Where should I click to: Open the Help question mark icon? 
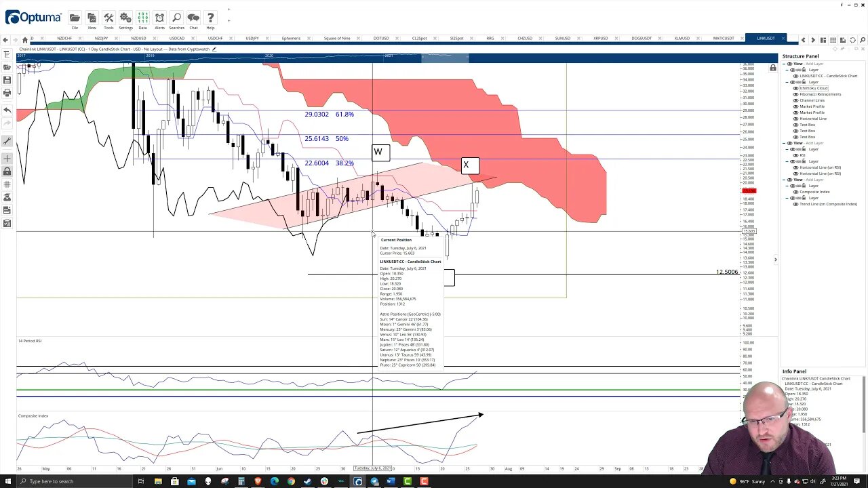click(x=210, y=18)
